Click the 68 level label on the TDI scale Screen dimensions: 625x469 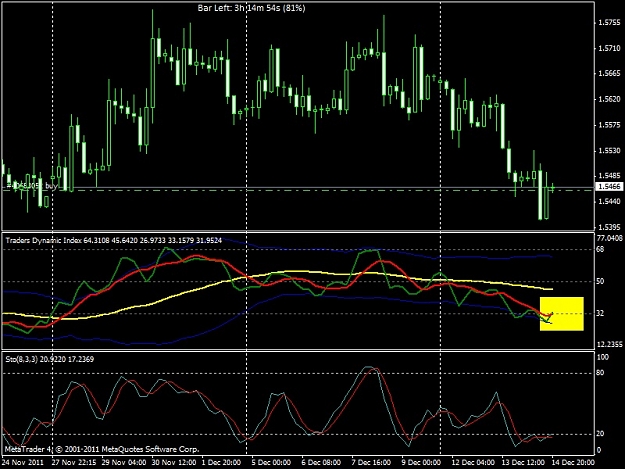coord(600,249)
